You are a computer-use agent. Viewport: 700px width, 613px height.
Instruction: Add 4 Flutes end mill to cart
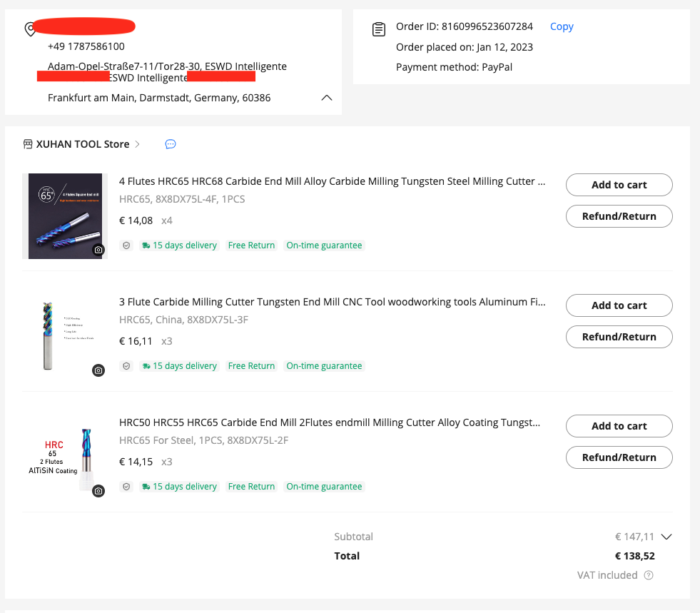[x=619, y=185]
